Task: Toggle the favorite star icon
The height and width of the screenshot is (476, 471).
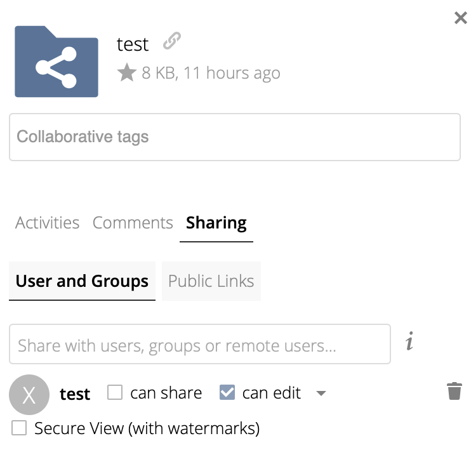Action: (x=127, y=73)
